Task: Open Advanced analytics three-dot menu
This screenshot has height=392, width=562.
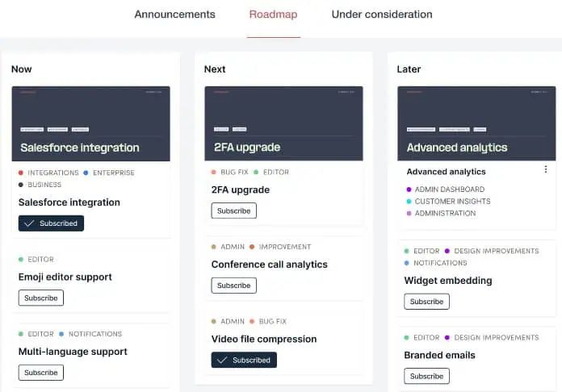Action: [x=546, y=169]
